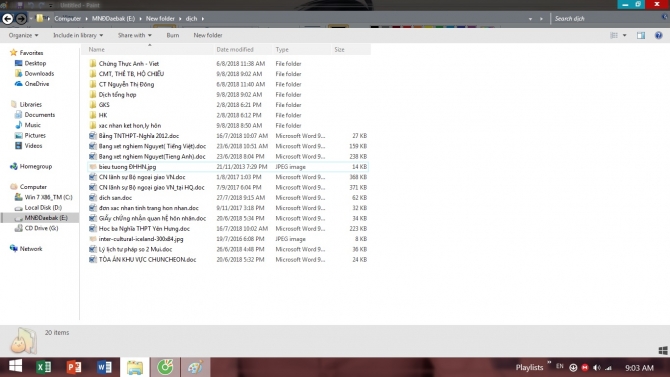Open Word from the taskbar
Image resolution: width=670 pixels, height=377 pixels.
pos(104,367)
